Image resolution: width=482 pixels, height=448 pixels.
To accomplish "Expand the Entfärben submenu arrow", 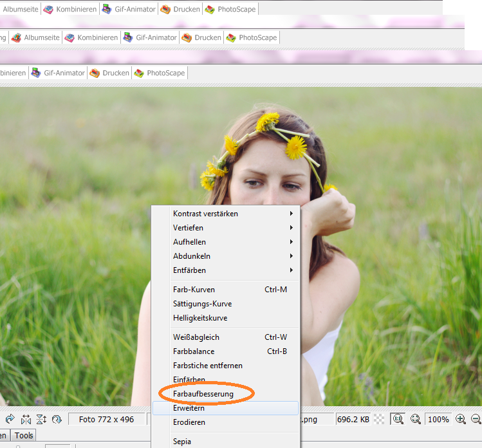I will click(291, 270).
